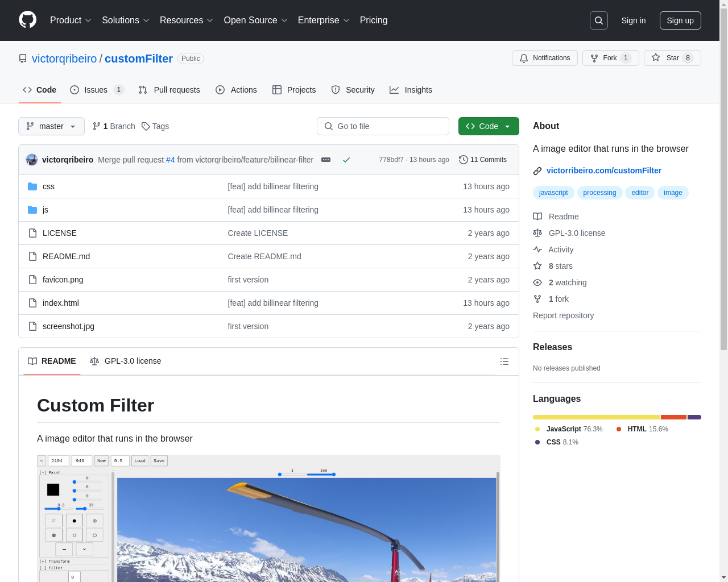The width and height of the screenshot is (728, 582).
Task: Click Report repository link
Action: click(563, 315)
